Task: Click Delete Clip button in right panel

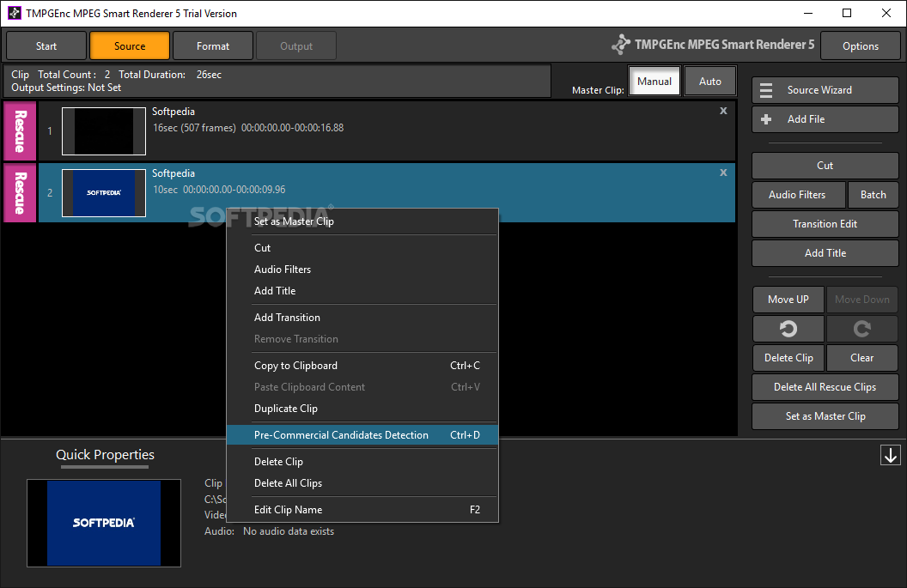Action: tap(788, 358)
